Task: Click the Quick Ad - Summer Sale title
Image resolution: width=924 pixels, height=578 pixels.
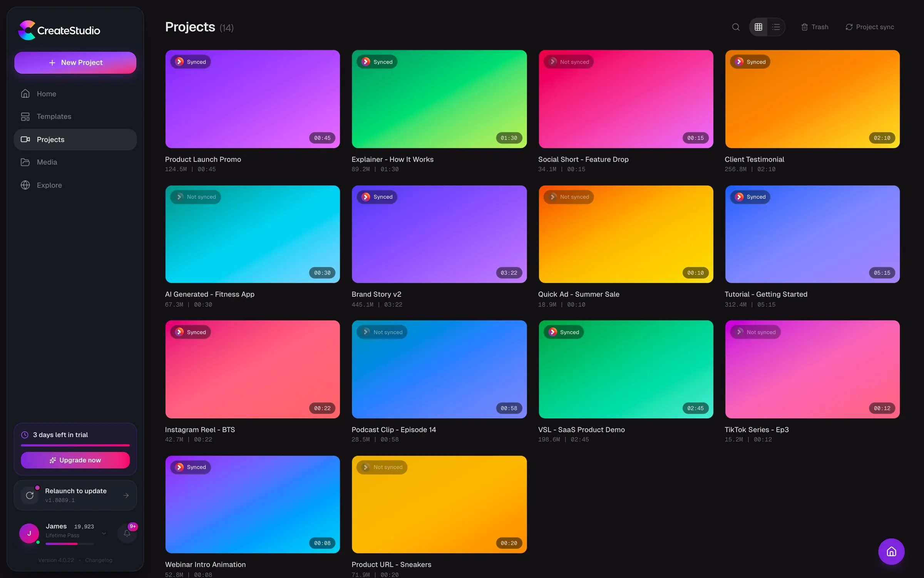Action: point(579,294)
